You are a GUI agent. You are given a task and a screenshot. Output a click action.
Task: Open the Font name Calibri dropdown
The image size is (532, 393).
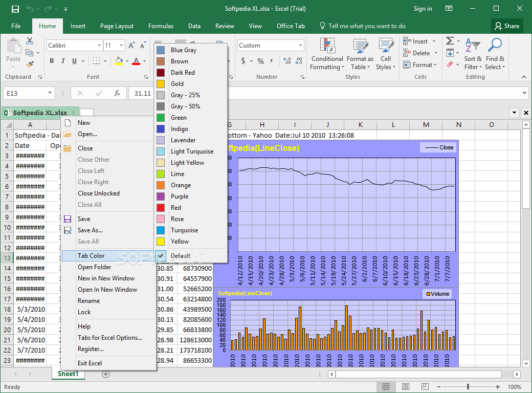tap(99, 46)
